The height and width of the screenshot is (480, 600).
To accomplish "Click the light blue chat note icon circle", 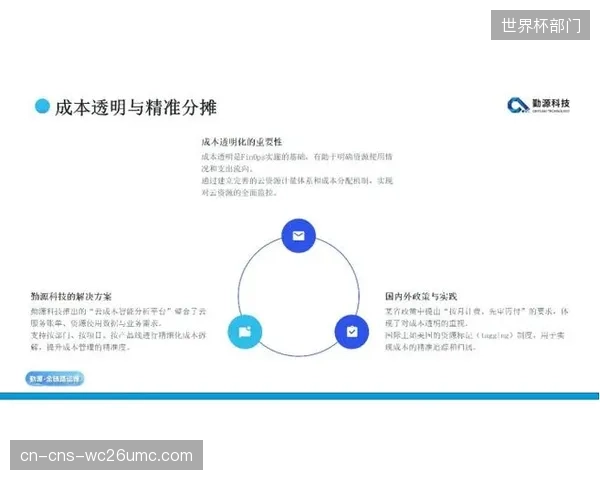I will click(x=245, y=331).
